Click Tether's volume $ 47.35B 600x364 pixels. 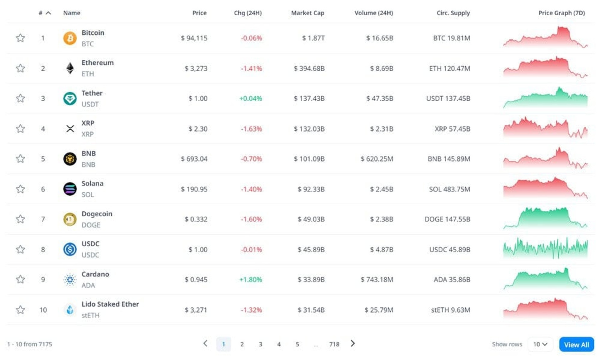[380, 98]
